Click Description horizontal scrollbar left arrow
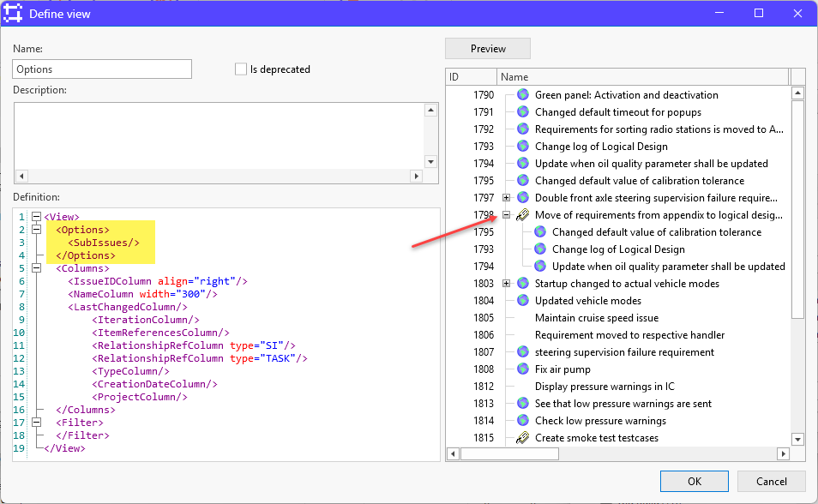818x504 pixels. (21, 176)
